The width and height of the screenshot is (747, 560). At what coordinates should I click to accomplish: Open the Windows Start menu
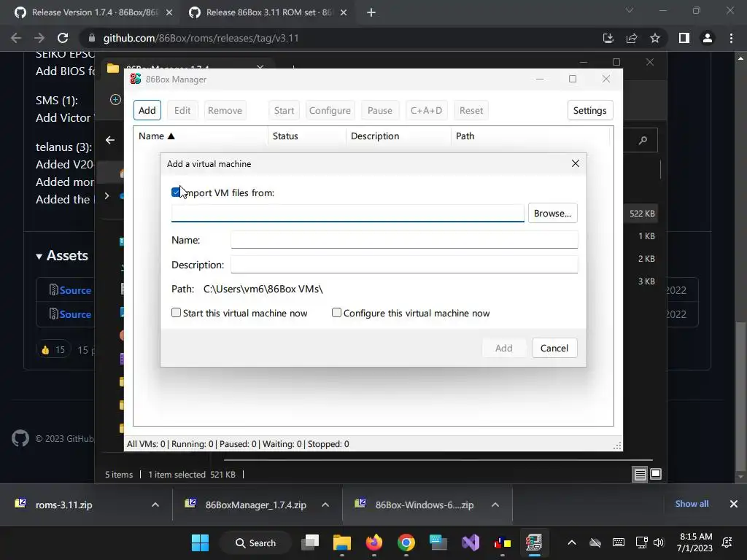click(x=200, y=542)
